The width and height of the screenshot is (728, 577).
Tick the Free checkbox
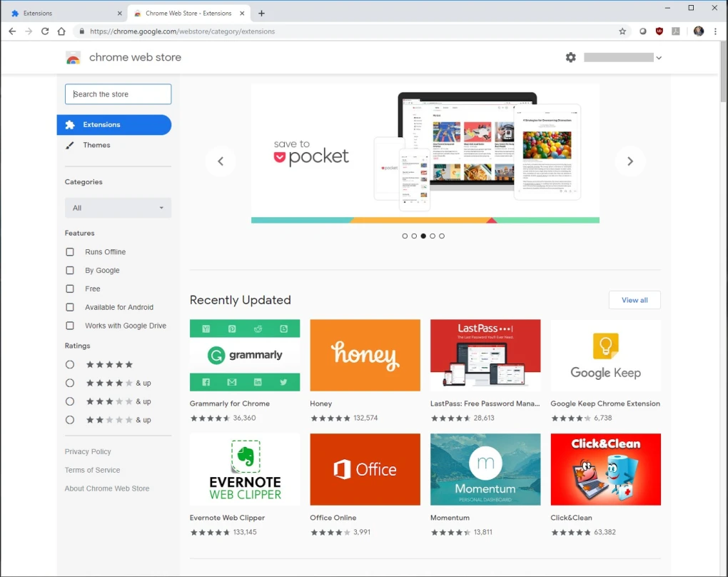70,289
